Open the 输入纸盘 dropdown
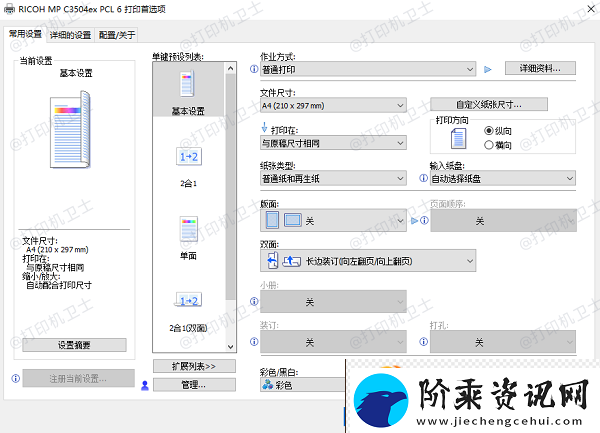 point(503,178)
